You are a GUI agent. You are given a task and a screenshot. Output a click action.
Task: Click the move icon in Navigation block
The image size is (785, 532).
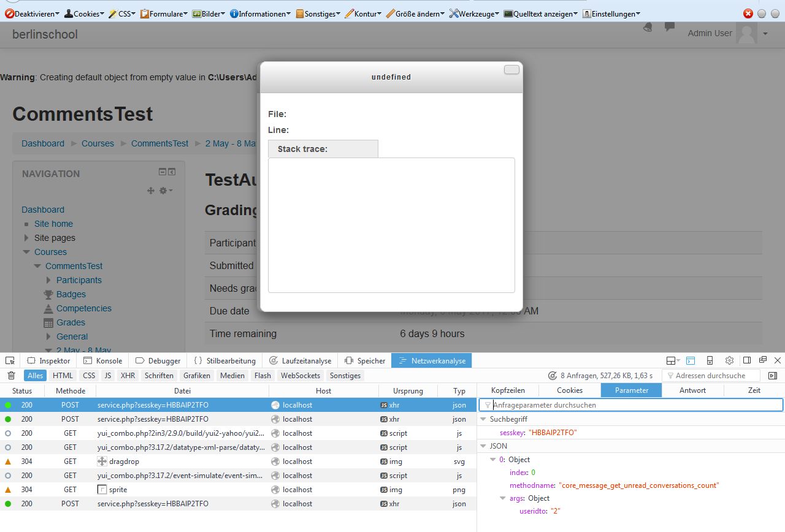(151, 191)
